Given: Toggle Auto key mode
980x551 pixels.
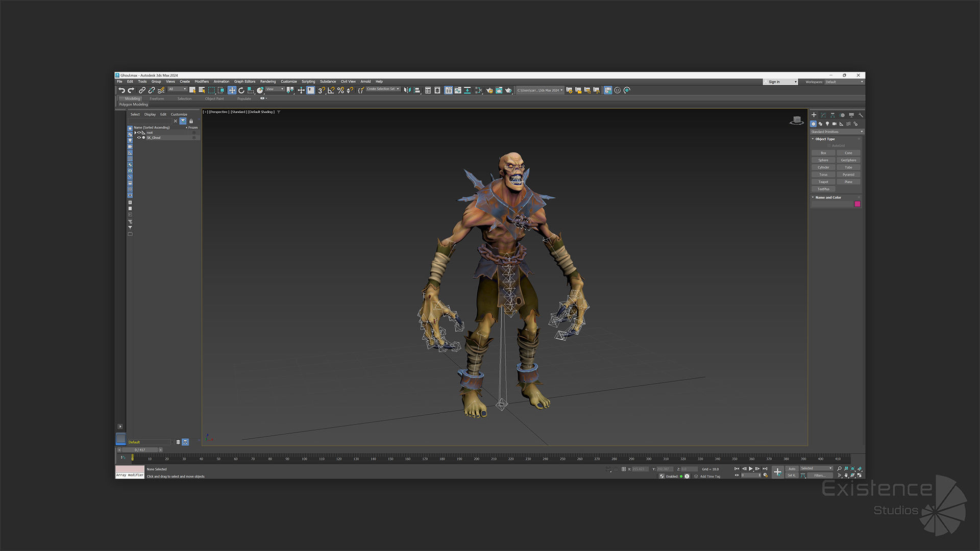Looking at the screenshot, I should (792, 468).
